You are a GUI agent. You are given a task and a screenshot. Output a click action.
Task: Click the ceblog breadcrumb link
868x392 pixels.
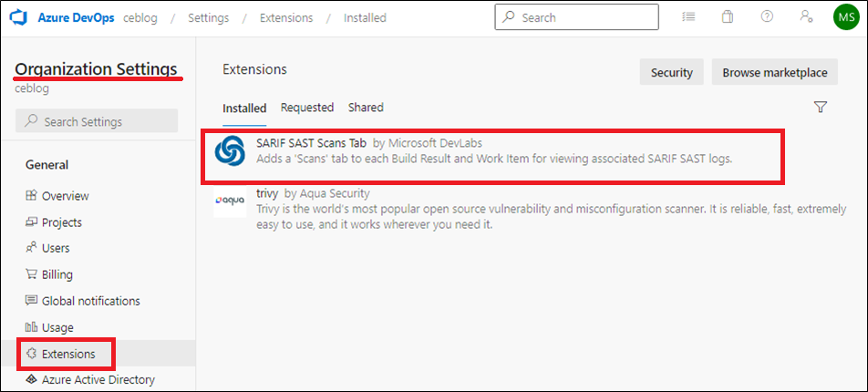click(140, 17)
